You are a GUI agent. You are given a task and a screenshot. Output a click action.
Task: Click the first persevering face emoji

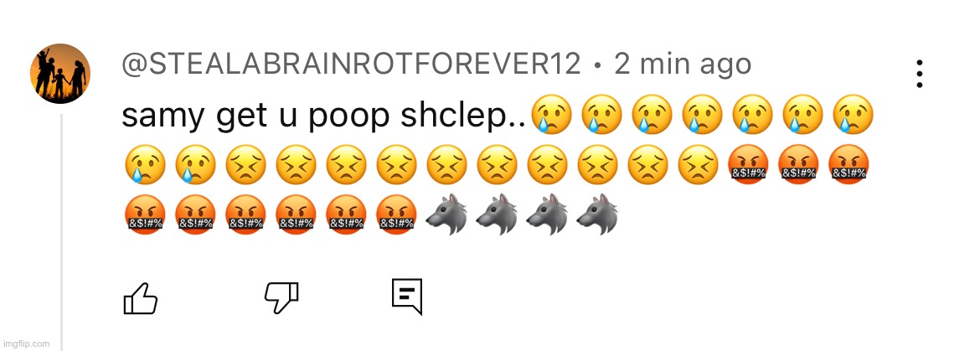(246, 165)
